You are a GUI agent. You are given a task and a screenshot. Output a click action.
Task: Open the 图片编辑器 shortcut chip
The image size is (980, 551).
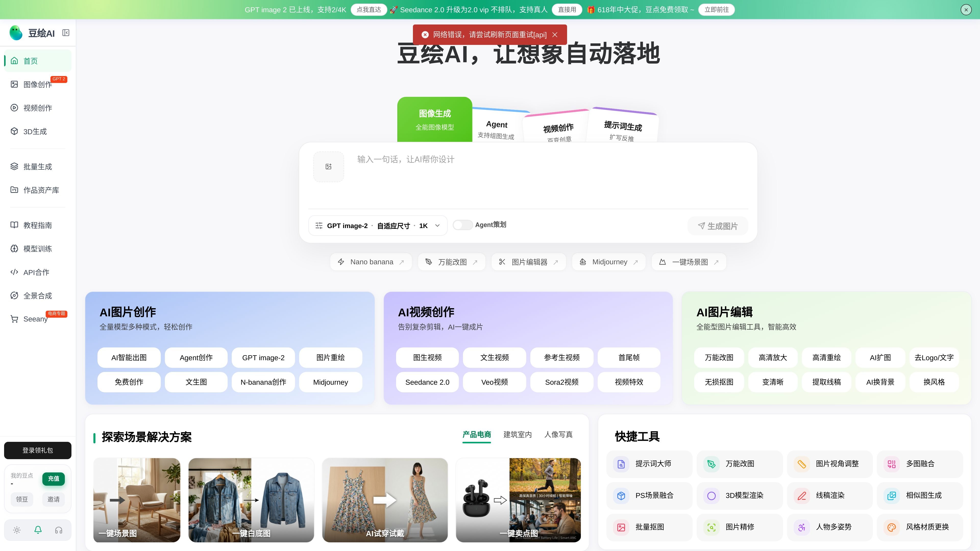coord(529,262)
